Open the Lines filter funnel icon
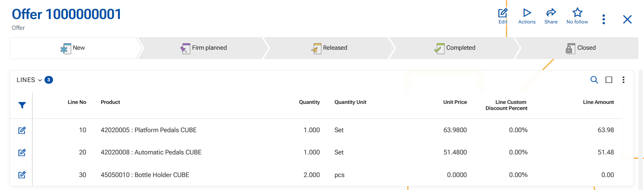The height and width of the screenshot is (190, 644). [x=22, y=105]
